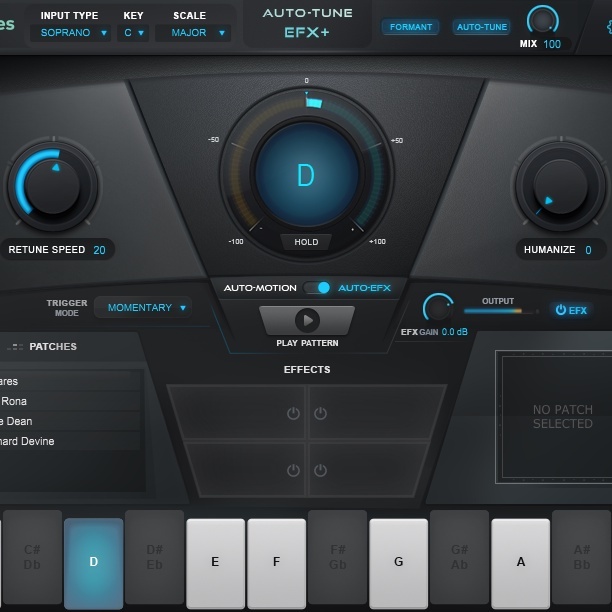Click the F# Gb piano key

pyautogui.click(x=338, y=557)
